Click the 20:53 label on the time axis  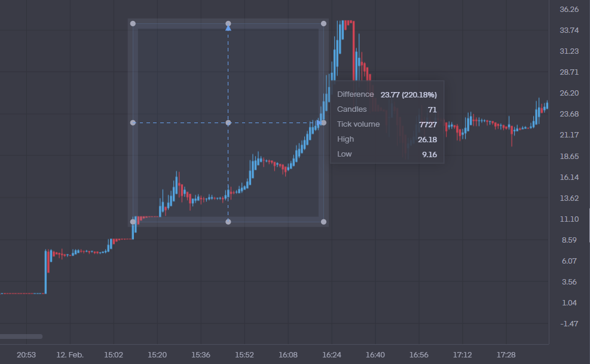click(26, 355)
